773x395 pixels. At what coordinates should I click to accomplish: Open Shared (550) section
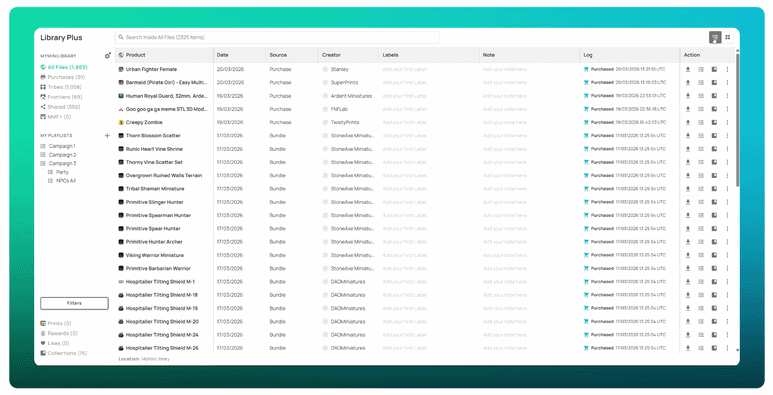pos(60,107)
